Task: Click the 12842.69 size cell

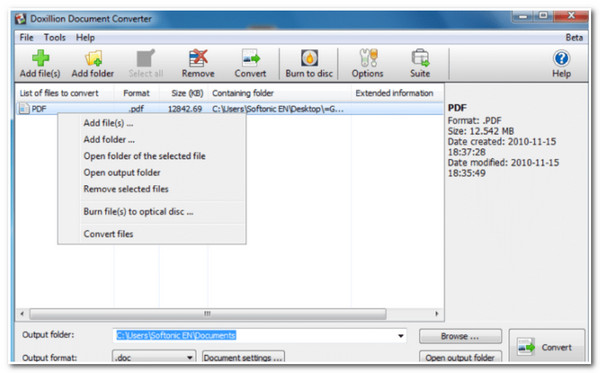Action: click(185, 109)
